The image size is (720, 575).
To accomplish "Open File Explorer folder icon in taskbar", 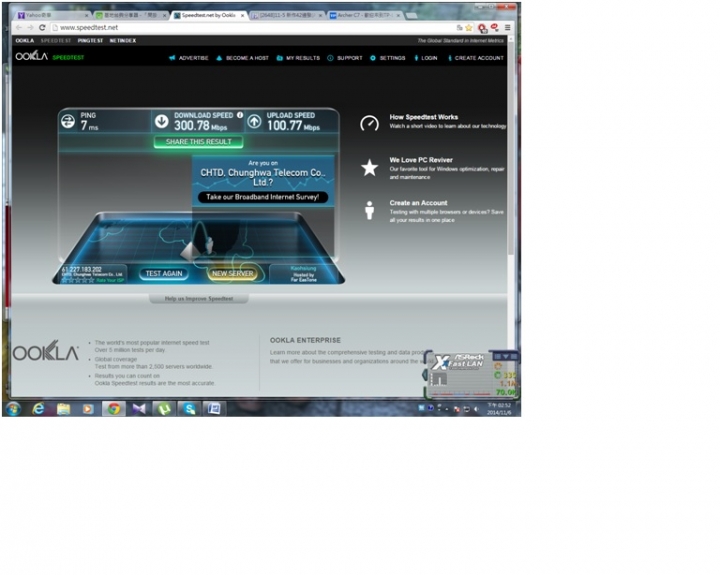I will pos(63,408).
